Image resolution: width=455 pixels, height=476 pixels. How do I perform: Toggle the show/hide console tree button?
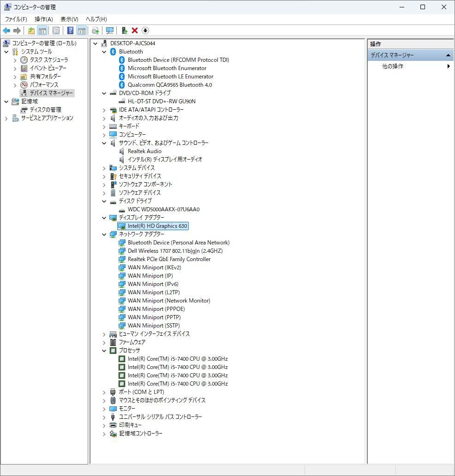[x=42, y=30]
